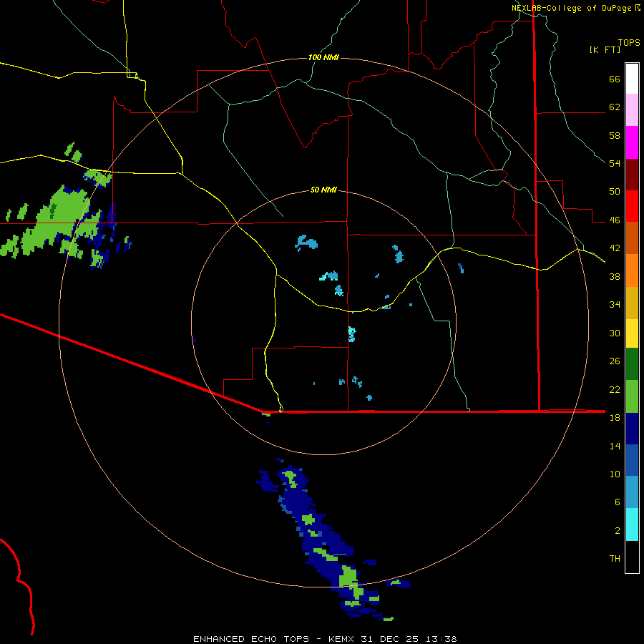Click the sky blue 6-10 kft legend swatch

(632, 492)
